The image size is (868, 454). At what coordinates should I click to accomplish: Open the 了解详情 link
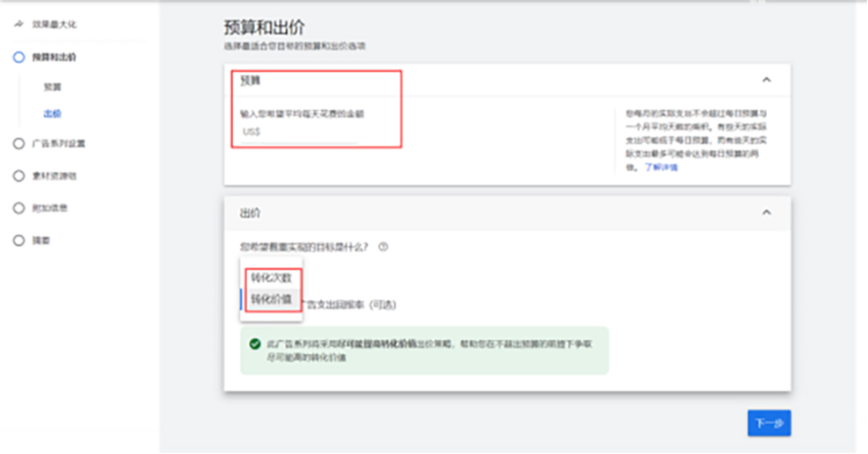(x=661, y=167)
